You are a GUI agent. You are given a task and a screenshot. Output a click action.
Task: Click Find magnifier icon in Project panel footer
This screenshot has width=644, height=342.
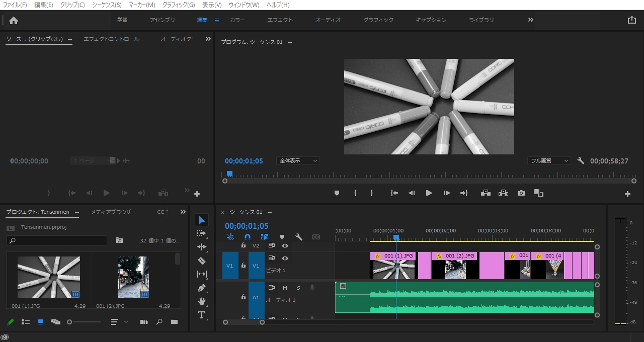(x=159, y=322)
